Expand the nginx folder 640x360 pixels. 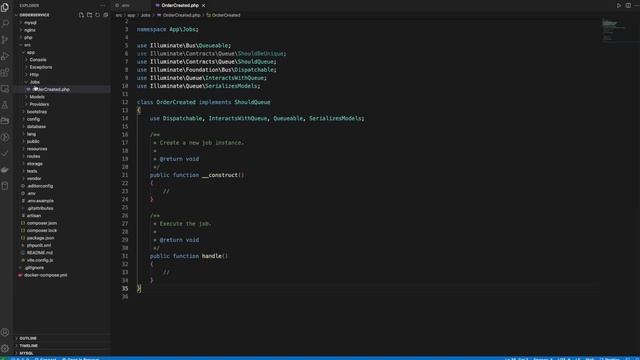click(x=30, y=30)
